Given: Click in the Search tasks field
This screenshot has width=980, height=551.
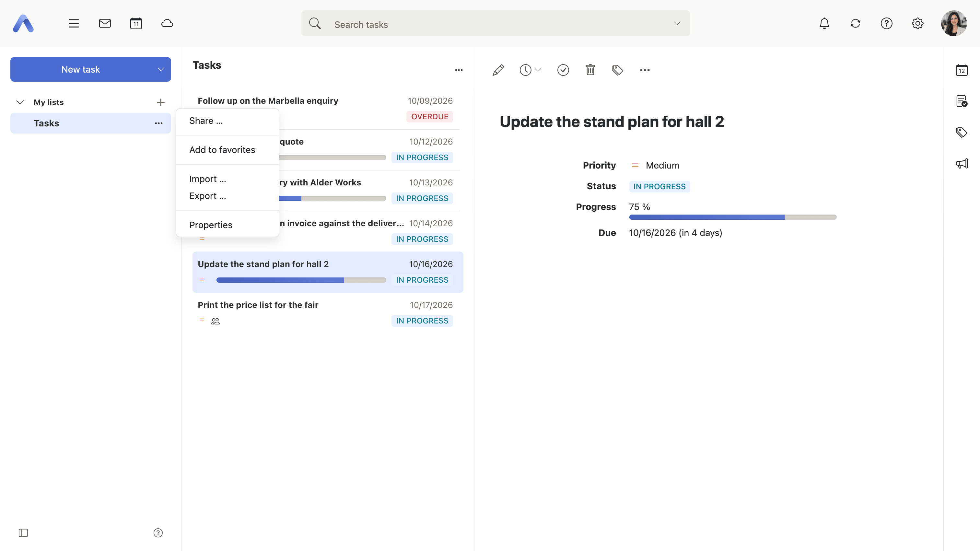Looking at the screenshot, I should point(496,24).
